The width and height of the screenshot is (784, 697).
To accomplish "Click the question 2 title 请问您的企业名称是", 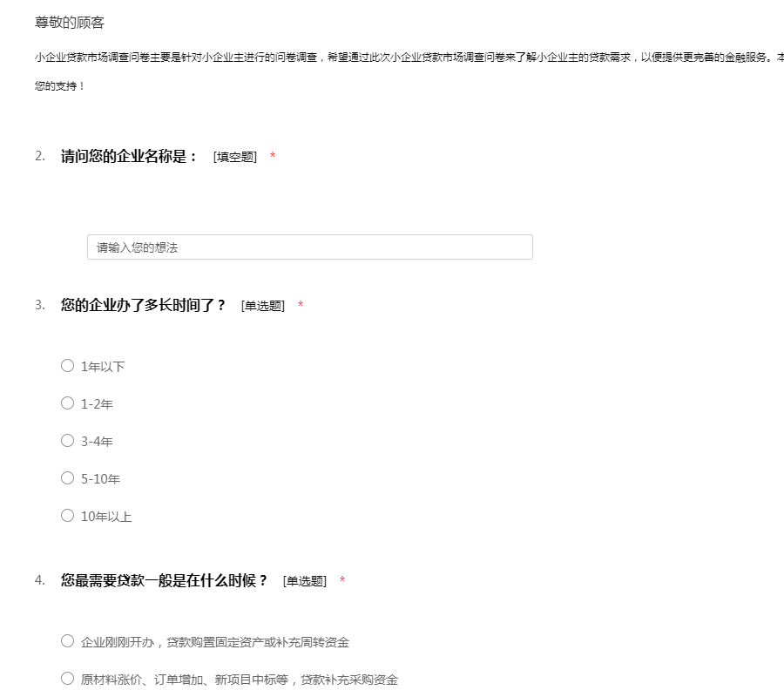I will (129, 157).
